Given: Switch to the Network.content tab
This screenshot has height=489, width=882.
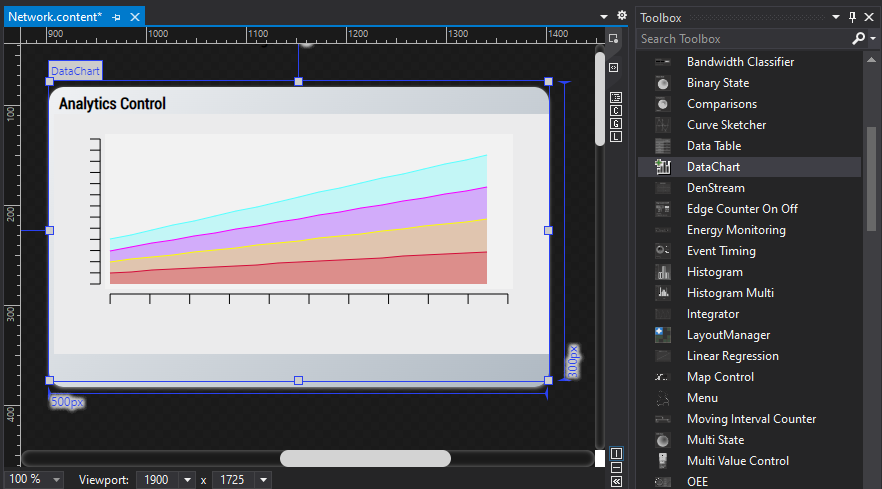Looking at the screenshot, I should (55, 17).
